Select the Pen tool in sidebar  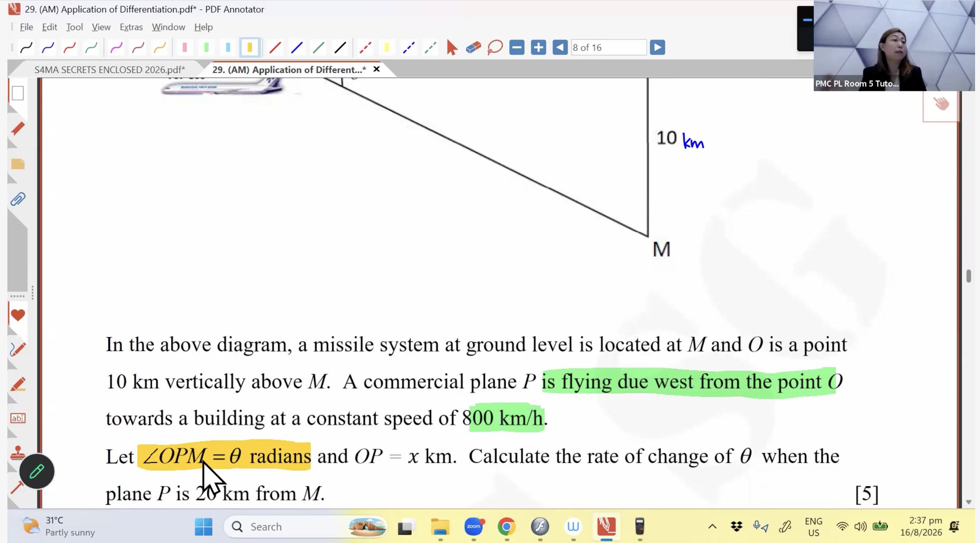[18, 350]
